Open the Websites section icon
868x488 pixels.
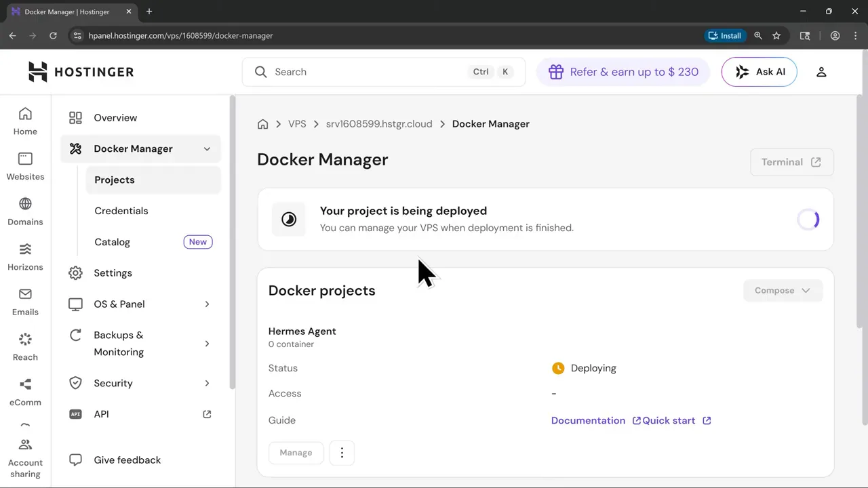(x=25, y=159)
